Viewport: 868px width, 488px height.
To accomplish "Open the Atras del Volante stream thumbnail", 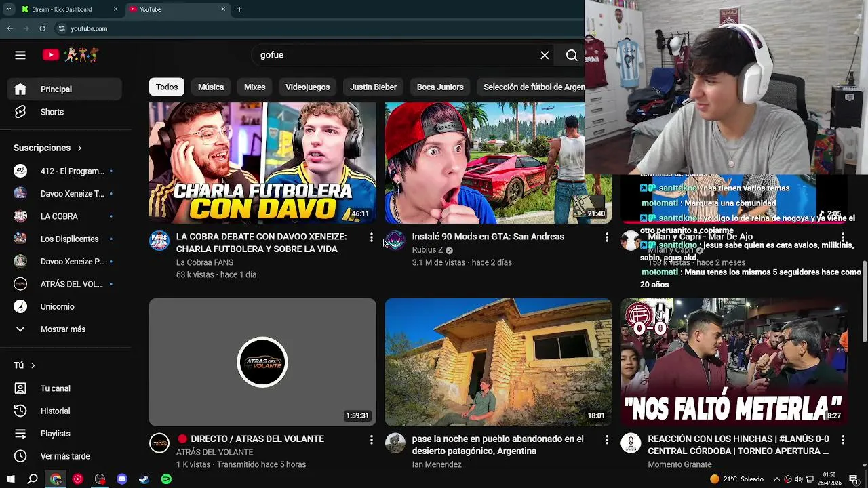I will (262, 362).
